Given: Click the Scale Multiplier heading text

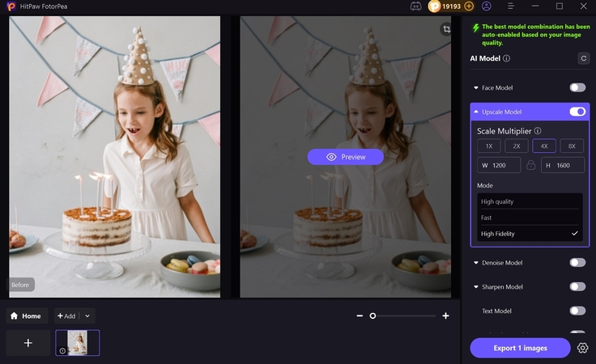Looking at the screenshot, I should point(504,131).
